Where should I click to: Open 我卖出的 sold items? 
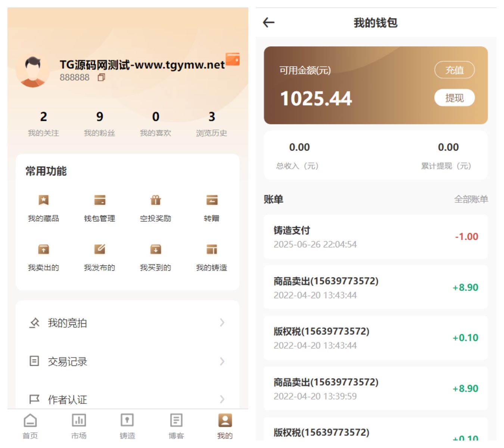43,249
